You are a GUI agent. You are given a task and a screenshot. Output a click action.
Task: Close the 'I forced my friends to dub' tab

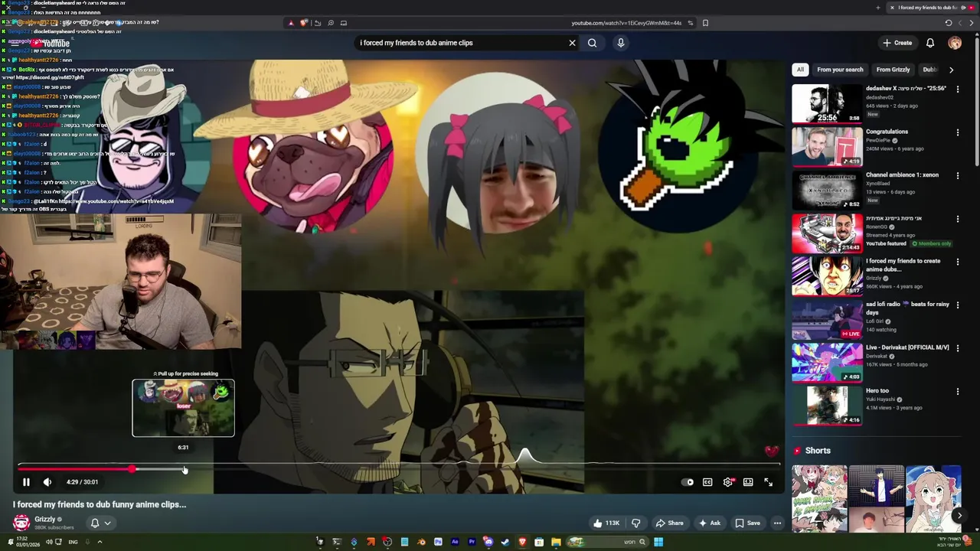(x=892, y=8)
